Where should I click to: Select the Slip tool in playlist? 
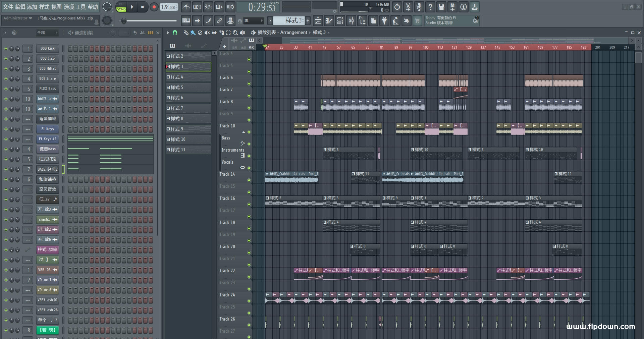point(214,33)
